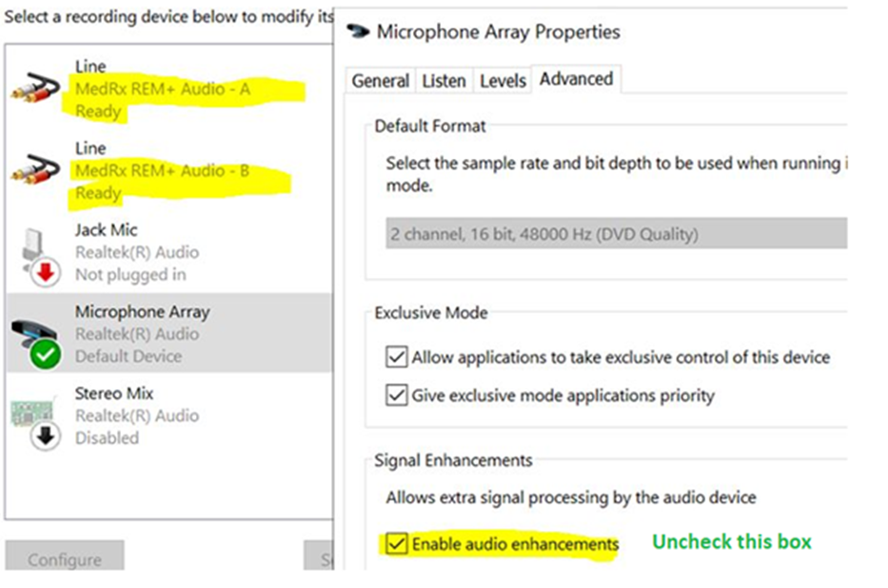This screenshot has height=588, width=888.
Task: Click the Jack Mic device icon
Action: pyautogui.click(x=37, y=253)
